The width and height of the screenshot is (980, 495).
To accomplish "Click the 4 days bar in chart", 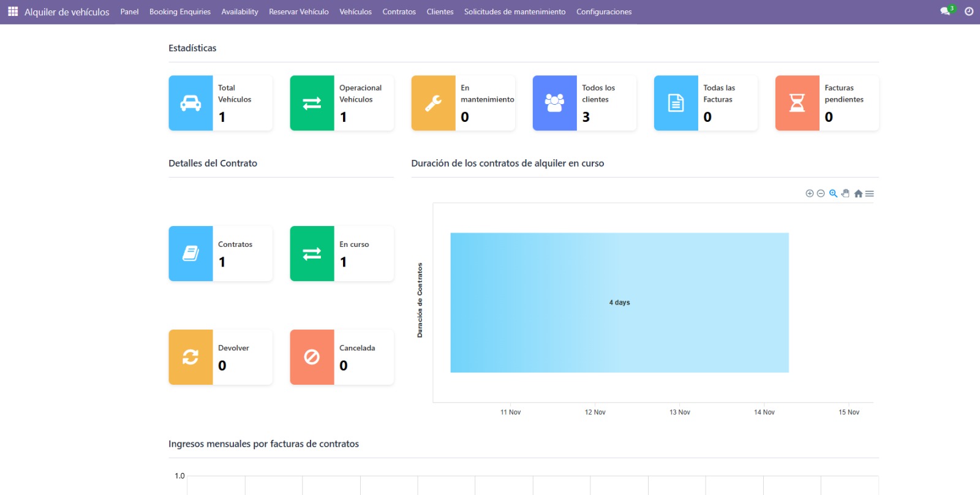I will (619, 303).
